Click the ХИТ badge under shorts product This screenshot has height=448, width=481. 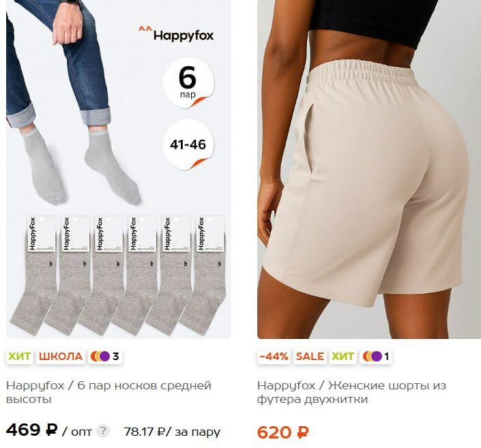pyautogui.click(x=343, y=357)
